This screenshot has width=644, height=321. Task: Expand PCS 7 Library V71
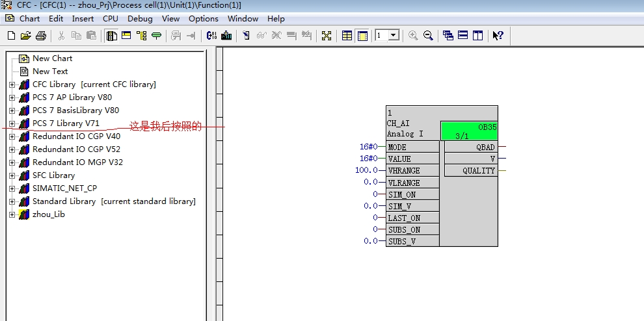12,124
